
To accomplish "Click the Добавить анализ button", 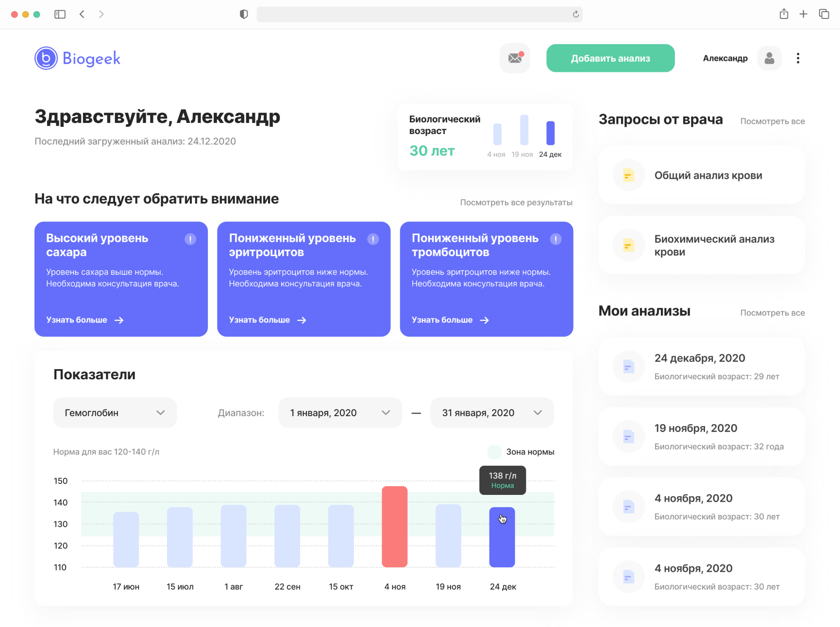I will click(610, 58).
